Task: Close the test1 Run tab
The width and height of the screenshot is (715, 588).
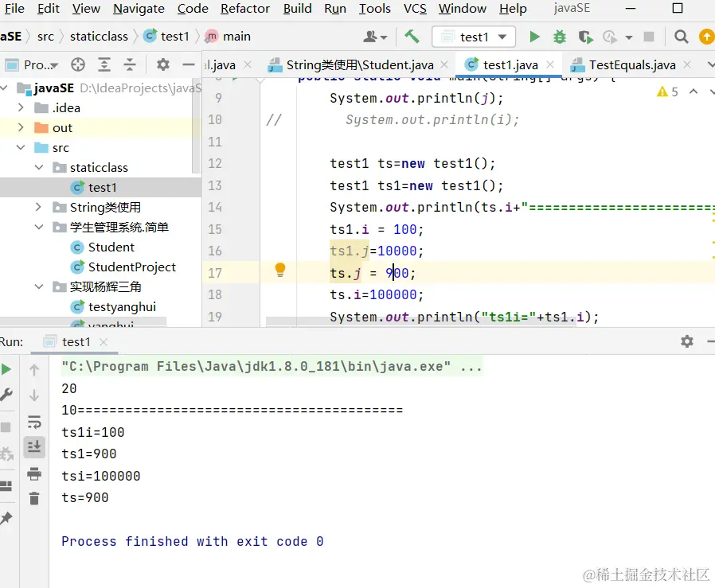Action: pos(104,342)
